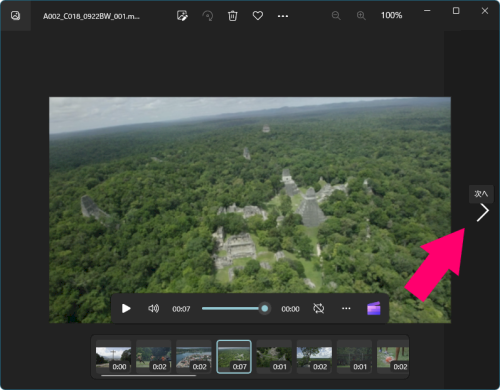Screen dimensions: 500x390
Task: Select the sixth thumbnail with tree and sky
Action: [314, 357]
